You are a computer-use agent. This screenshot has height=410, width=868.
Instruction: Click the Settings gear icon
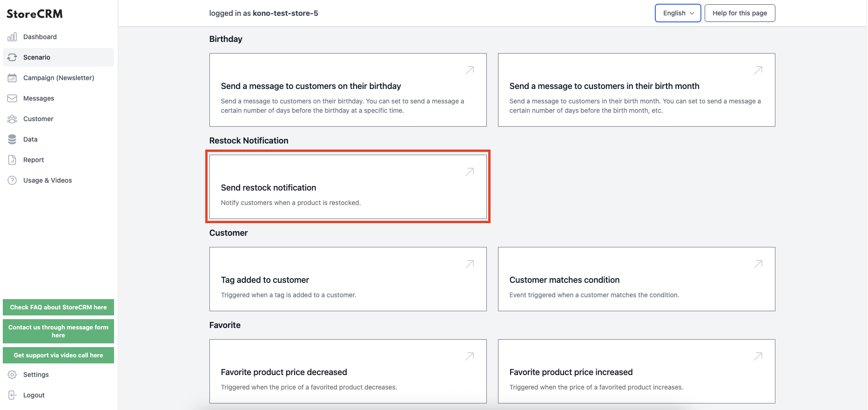point(12,375)
